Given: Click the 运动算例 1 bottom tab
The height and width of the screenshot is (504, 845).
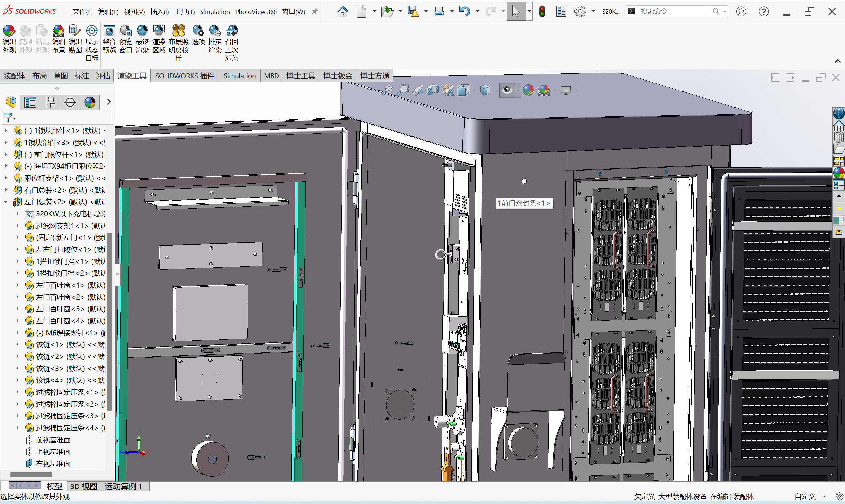Looking at the screenshot, I should 123,486.
